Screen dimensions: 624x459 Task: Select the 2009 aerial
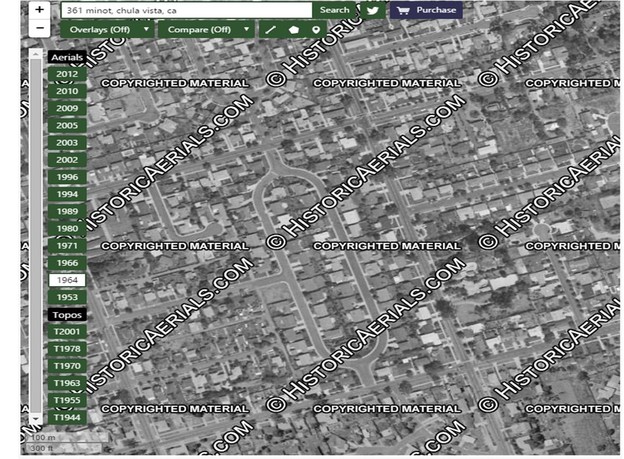pyautogui.click(x=67, y=108)
